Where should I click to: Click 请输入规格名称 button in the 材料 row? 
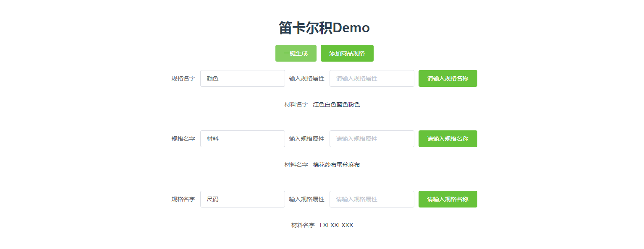point(448,139)
